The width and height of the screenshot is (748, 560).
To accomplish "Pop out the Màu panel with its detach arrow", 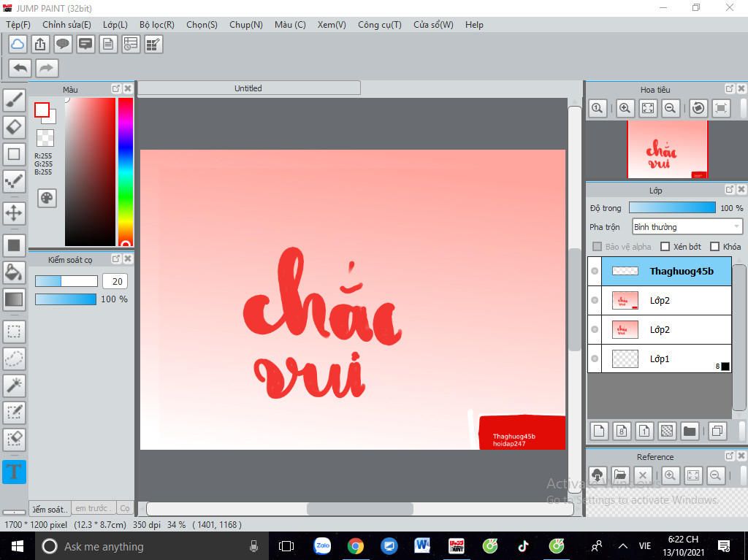I will [x=115, y=88].
